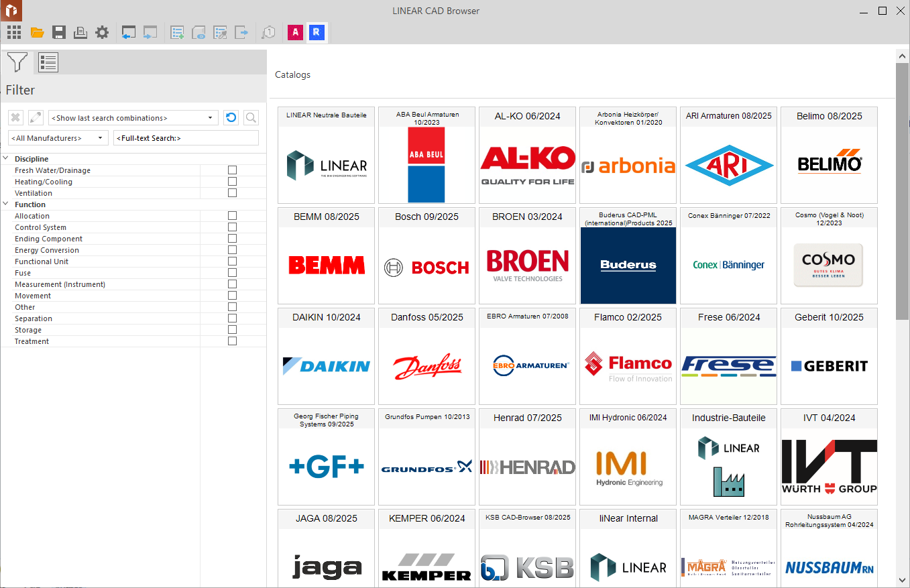Viewport: 910px width, 588px height.
Task: Enable the Control System checkbox
Action: click(232, 227)
